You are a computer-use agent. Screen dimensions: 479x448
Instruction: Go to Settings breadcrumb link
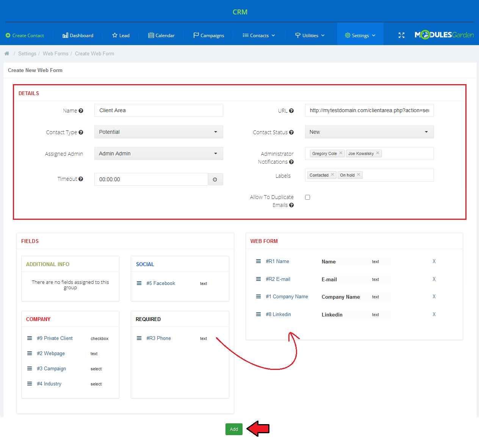[27, 53]
